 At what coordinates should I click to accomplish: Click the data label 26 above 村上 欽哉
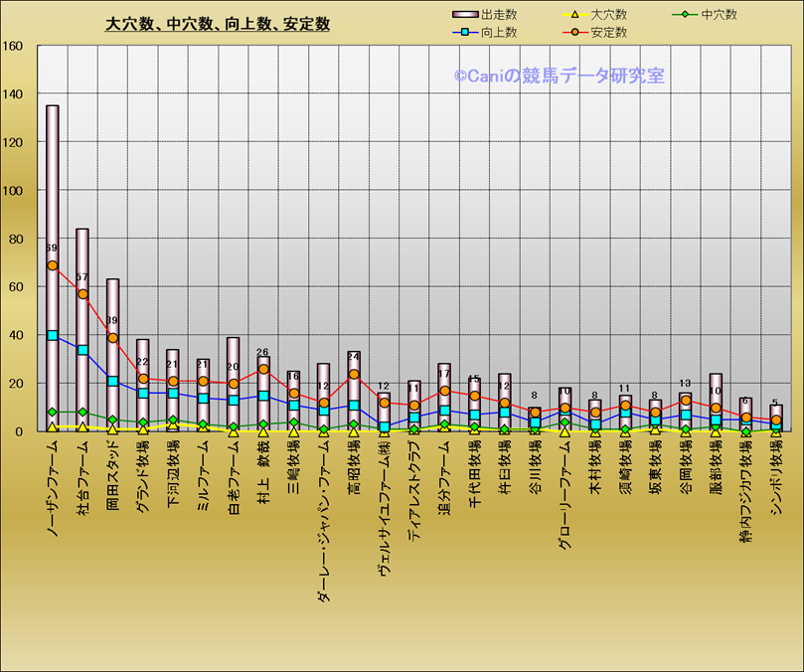tap(262, 353)
